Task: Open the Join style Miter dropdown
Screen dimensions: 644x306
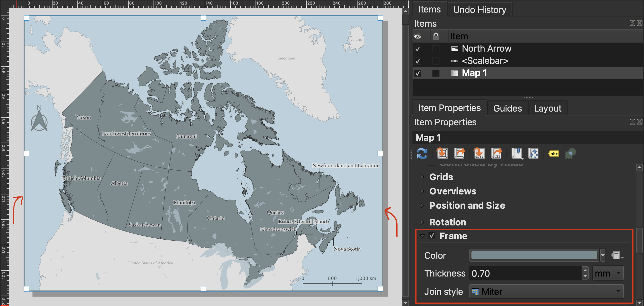Action: [546, 292]
